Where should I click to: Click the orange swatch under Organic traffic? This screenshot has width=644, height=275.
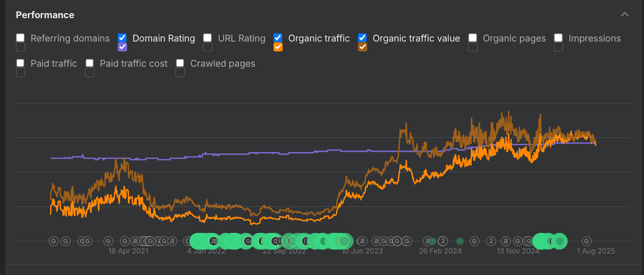point(278,47)
